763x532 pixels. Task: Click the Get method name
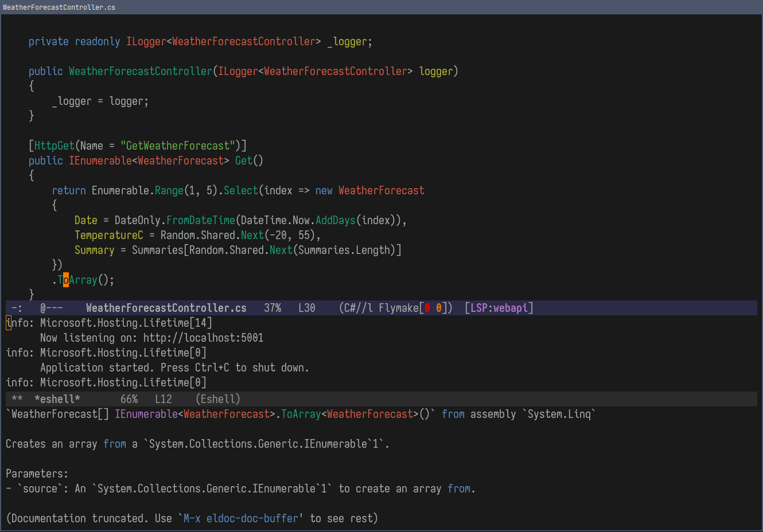(244, 161)
